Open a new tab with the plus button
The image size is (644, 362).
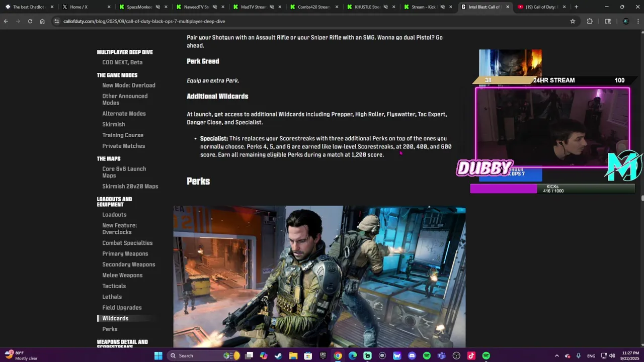(x=576, y=7)
